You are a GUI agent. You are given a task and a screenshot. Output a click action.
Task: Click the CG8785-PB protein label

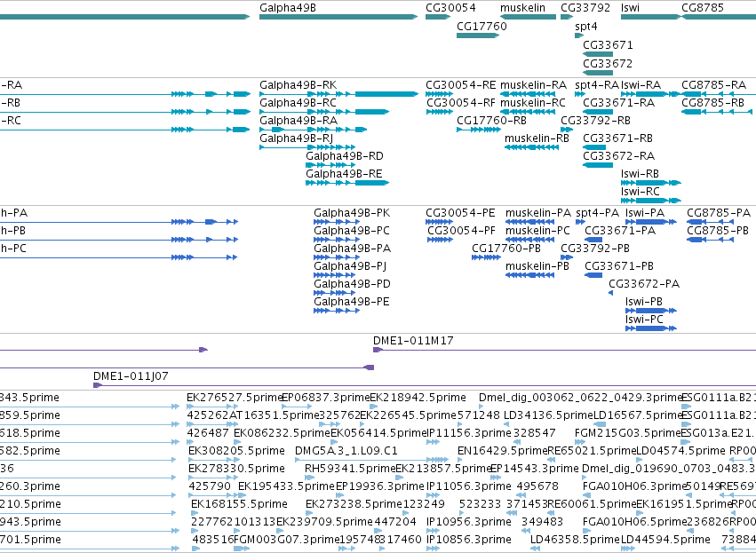(719, 231)
